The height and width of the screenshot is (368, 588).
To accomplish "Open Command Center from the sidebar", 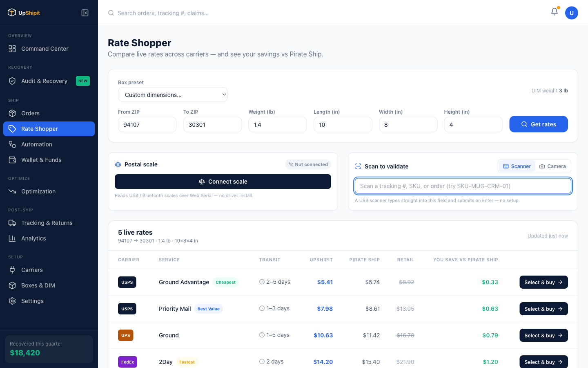I will [x=49, y=49].
